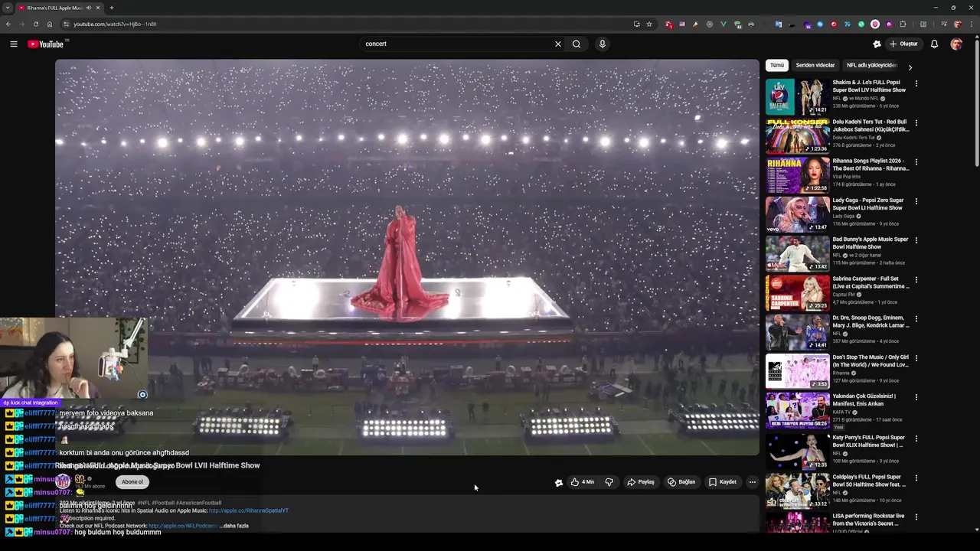Open more actions under the video
The width and height of the screenshot is (980, 551).
(753, 482)
